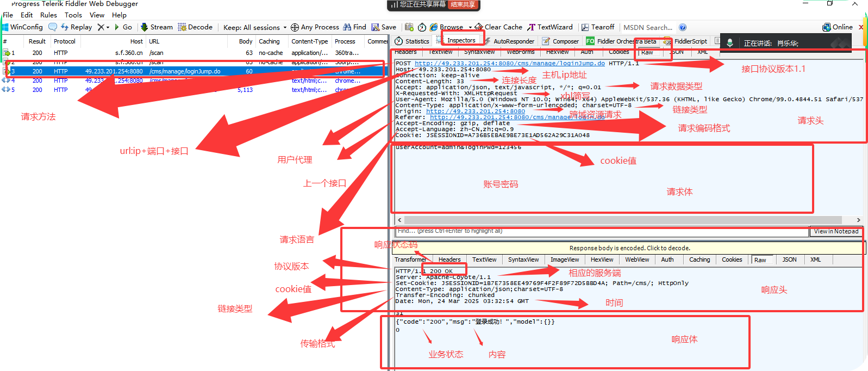Screen dimensions: 868x371
Task: Select request HexView inspector tab
Action: [557, 52]
